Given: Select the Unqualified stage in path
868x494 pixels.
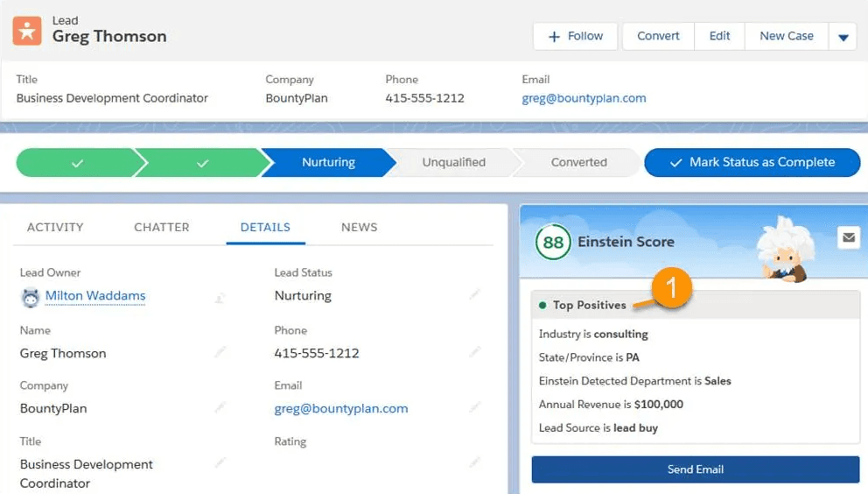Looking at the screenshot, I should [453, 162].
